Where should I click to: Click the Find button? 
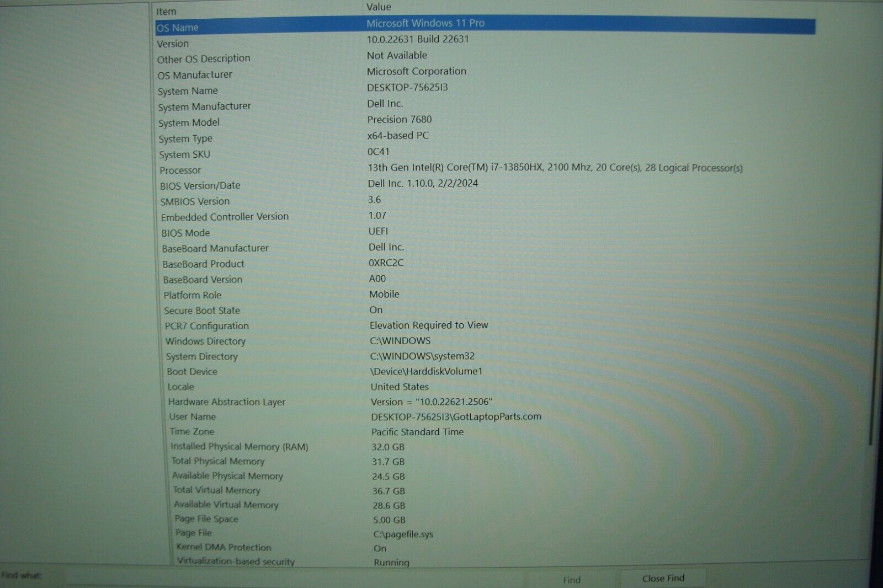pos(571,580)
